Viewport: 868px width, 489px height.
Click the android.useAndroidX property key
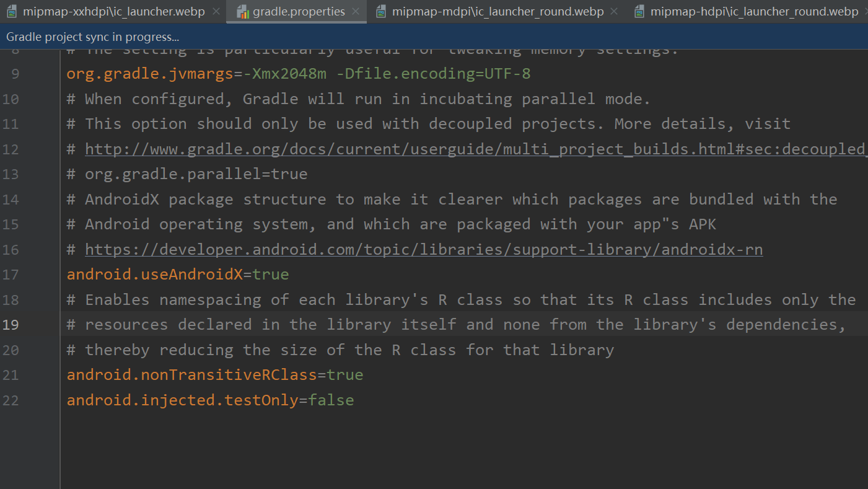tap(155, 275)
